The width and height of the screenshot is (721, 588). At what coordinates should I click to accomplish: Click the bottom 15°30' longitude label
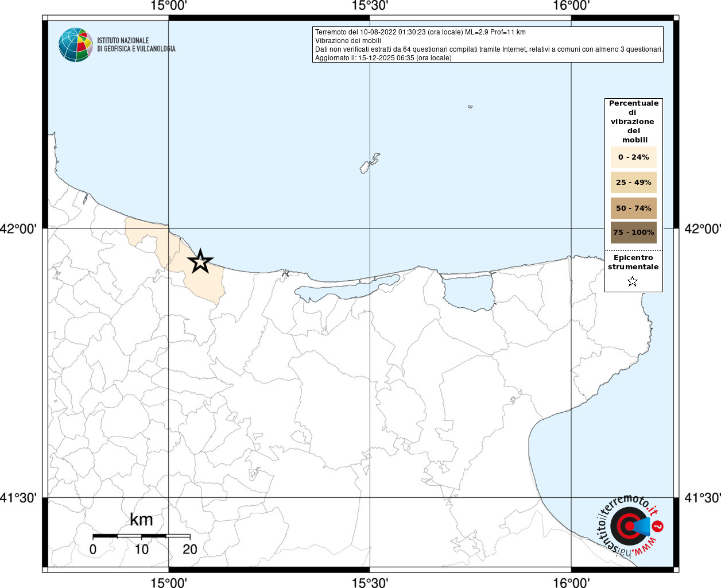pos(370,582)
